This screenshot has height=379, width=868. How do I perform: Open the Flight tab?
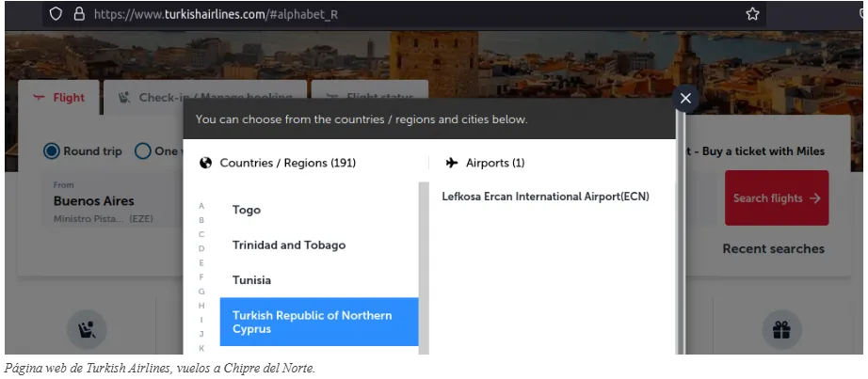point(59,98)
